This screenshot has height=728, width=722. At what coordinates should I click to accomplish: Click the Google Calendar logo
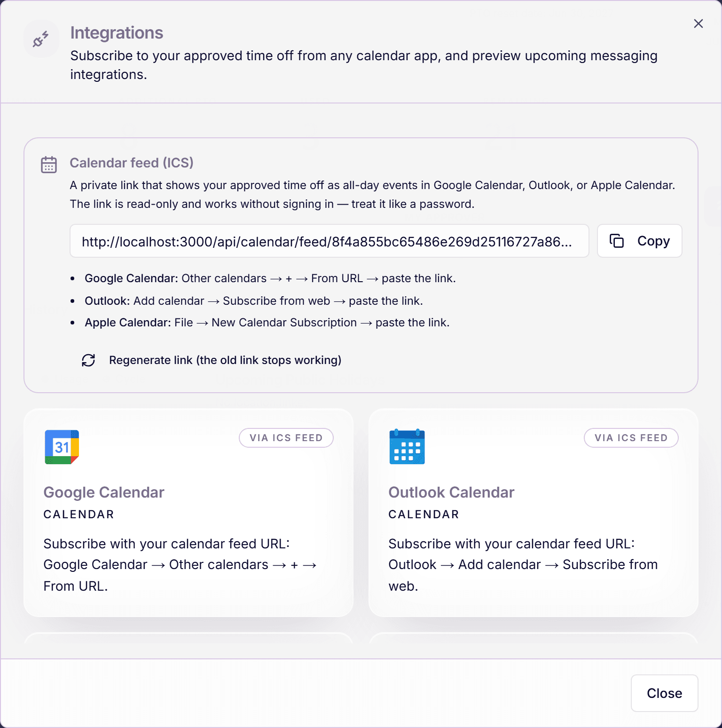62,447
